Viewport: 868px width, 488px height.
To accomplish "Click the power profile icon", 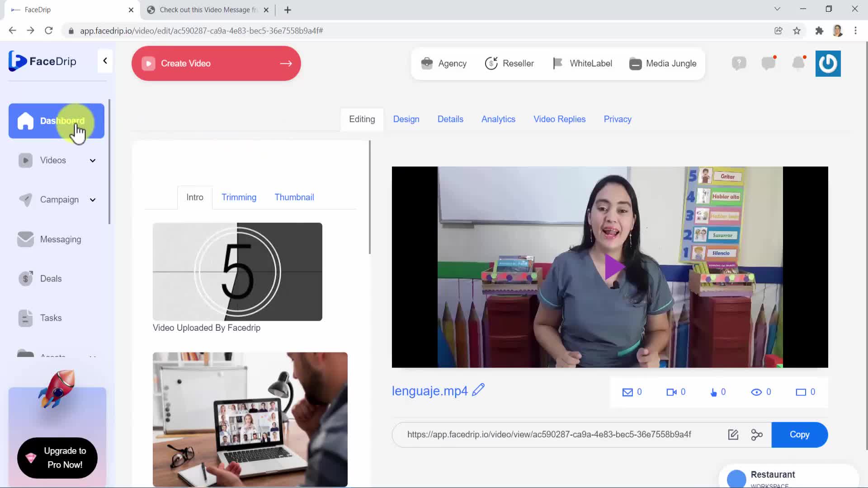I will [828, 63].
